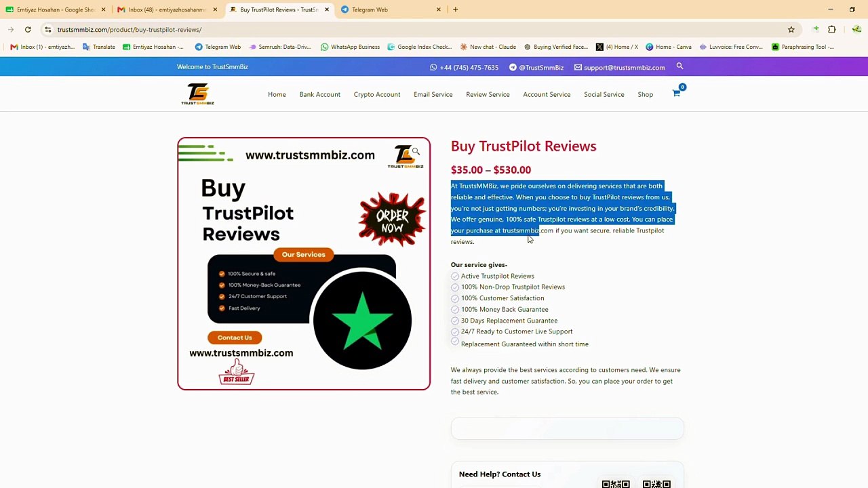The height and width of the screenshot is (488, 868).
Task: Open the shopping cart icon
Action: coord(676,94)
